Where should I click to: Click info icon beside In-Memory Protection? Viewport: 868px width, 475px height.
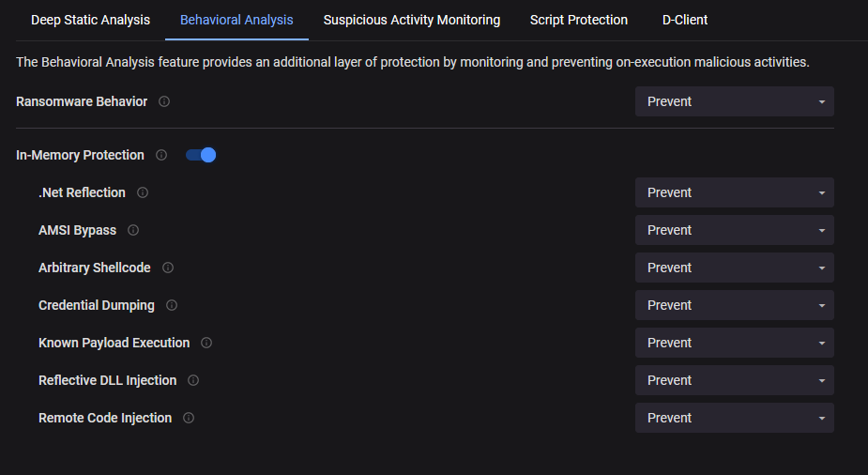coord(161,155)
